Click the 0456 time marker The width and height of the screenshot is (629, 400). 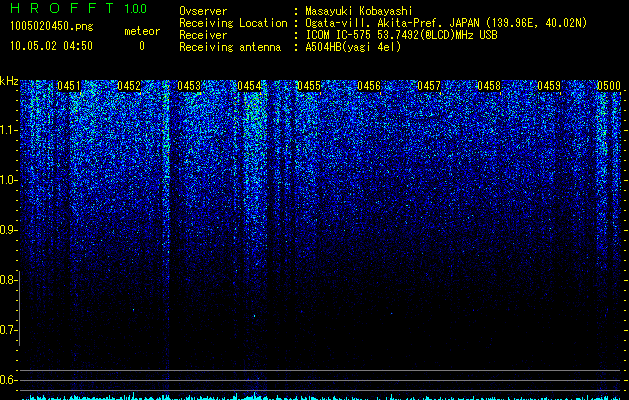click(x=369, y=86)
